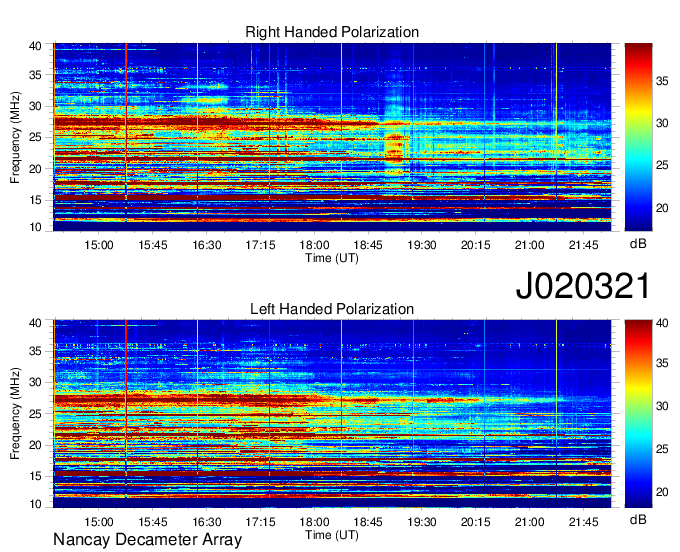Click 15 MHz tick on Right Handed frequency axis

tap(35, 200)
